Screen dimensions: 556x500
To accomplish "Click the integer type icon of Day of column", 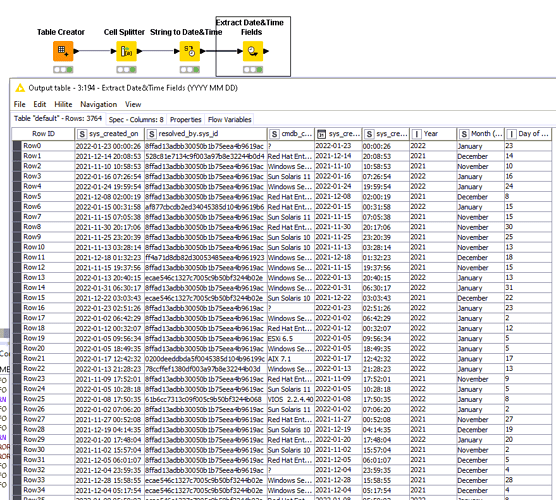I will pos(511,134).
